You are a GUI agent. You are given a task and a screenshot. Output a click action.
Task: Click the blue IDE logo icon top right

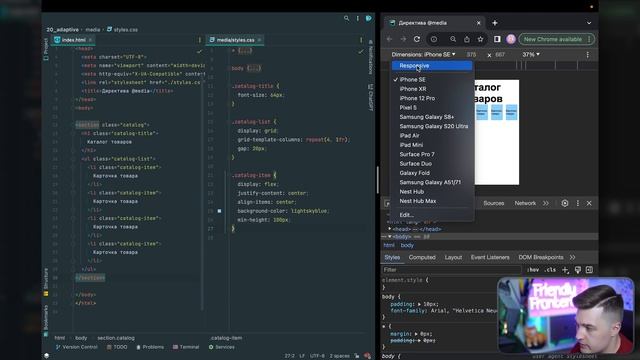coord(369,18)
